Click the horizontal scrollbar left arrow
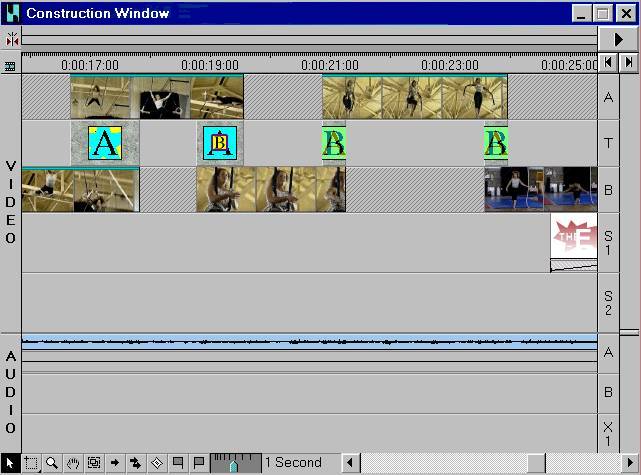641x475 pixels. pyautogui.click(x=351, y=463)
